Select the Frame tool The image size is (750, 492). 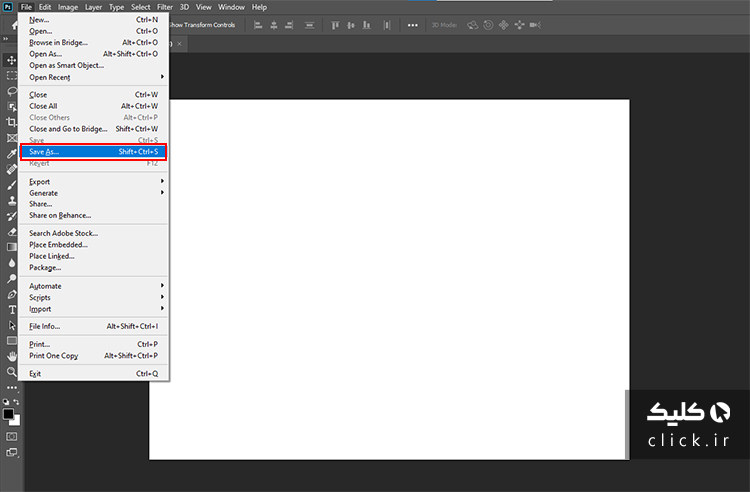click(x=11, y=138)
